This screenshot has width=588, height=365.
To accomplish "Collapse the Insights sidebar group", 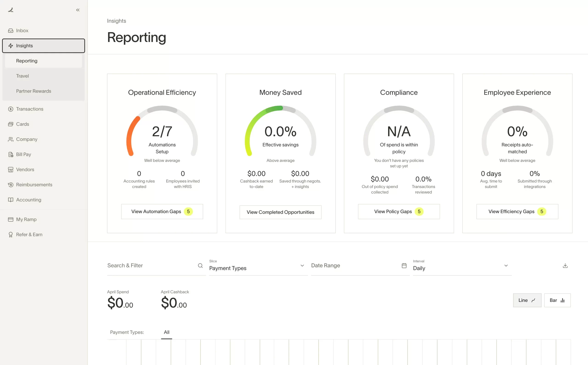I will (x=43, y=46).
